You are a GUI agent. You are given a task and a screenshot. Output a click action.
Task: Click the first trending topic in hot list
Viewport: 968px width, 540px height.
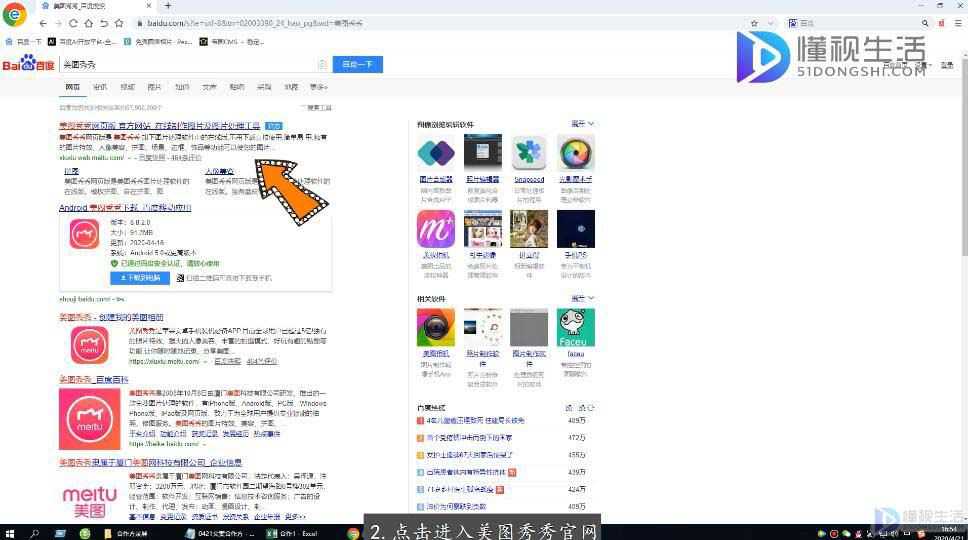[475, 421]
